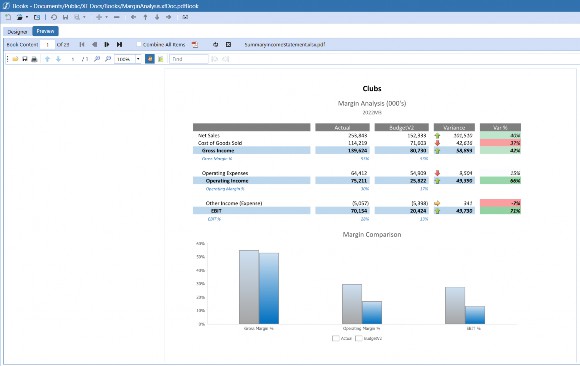This screenshot has width=580, height=366.
Task: Click the viewer Open folder icon
Action: 16,59
